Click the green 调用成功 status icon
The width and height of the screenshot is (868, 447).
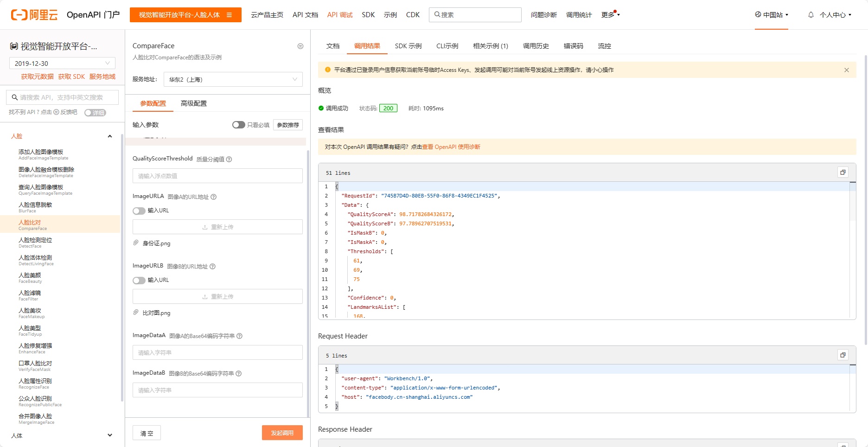(x=321, y=108)
